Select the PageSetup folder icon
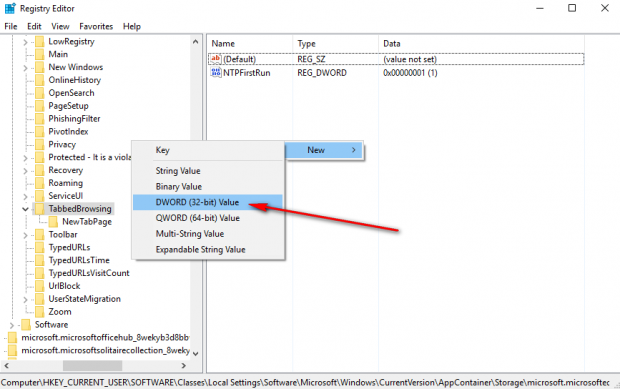620x389 pixels. (40, 106)
